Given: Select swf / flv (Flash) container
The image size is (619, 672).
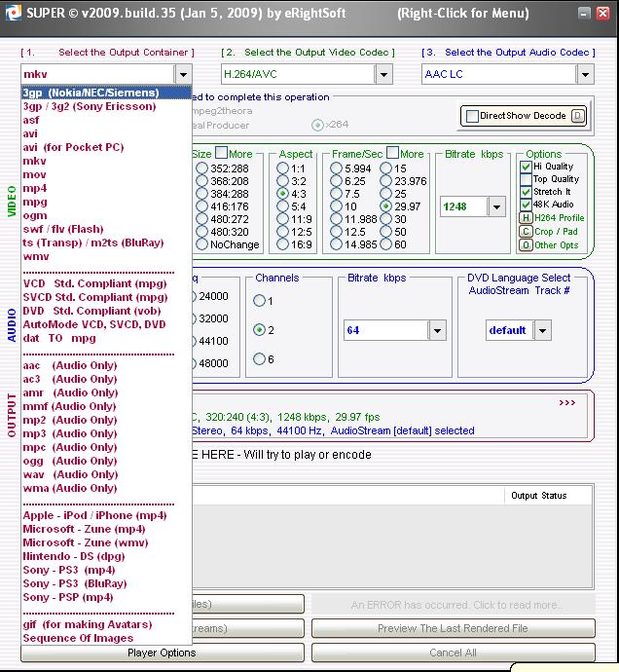Looking at the screenshot, I should [x=106, y=229].
